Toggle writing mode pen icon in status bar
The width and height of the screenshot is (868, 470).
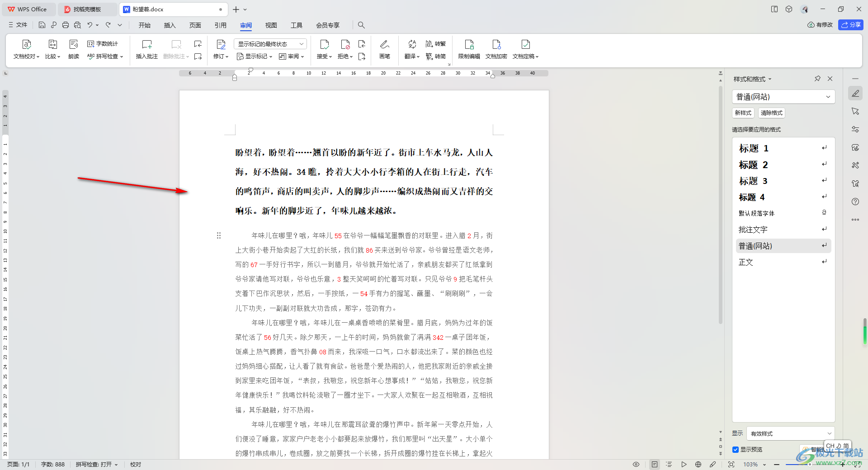pos(712,465)
